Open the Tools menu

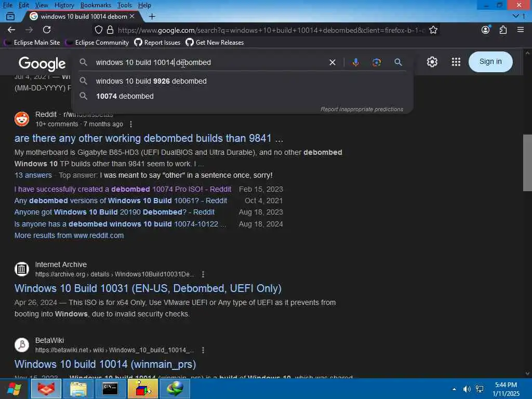coord(125,5)
